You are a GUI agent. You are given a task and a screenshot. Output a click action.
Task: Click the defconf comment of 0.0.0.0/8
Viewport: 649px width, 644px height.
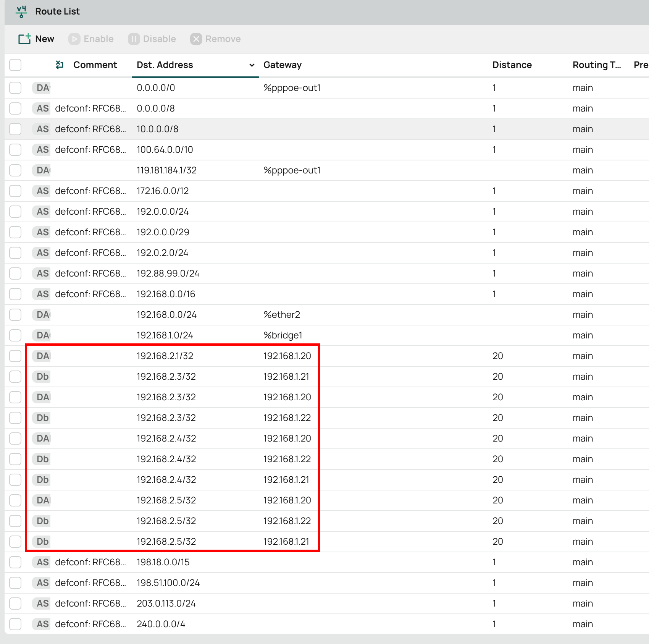click(90, 108)
